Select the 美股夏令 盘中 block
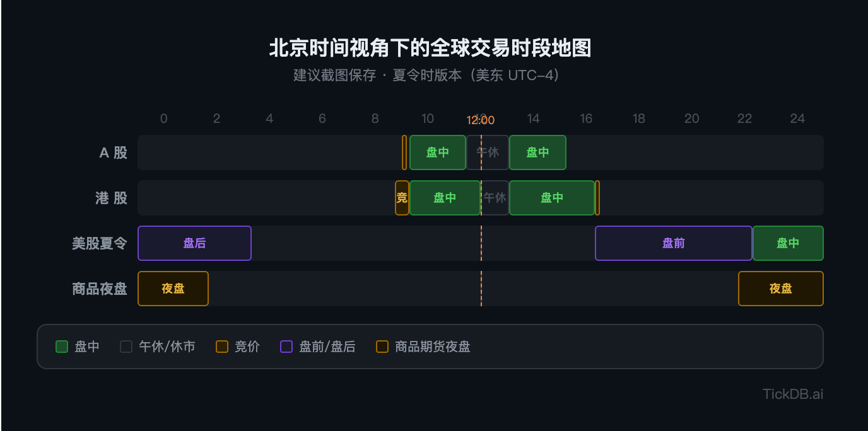 pyautogui.click(x=788, y=243)
